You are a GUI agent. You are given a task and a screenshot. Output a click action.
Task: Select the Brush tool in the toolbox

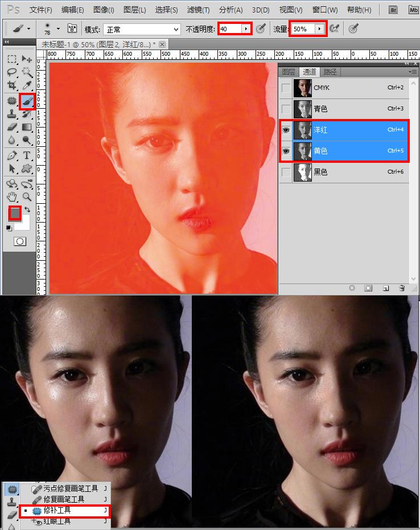[27, 101]
